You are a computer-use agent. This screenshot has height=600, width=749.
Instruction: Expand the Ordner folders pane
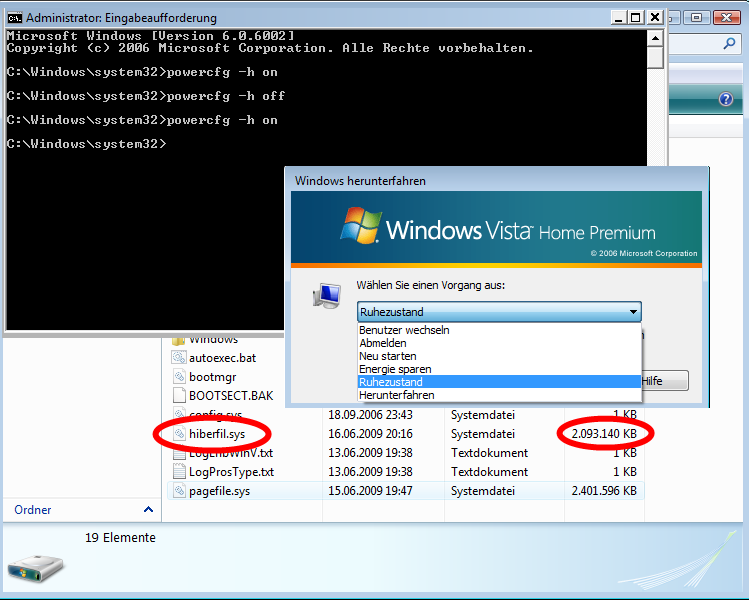click(x=149, y=509)
